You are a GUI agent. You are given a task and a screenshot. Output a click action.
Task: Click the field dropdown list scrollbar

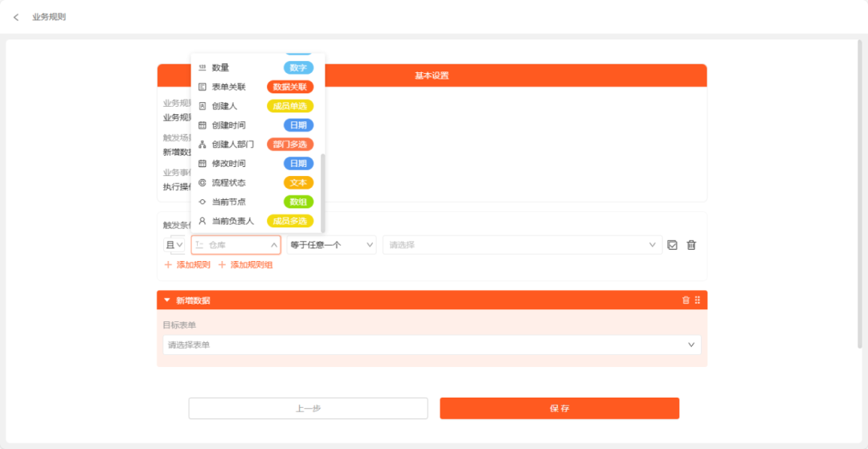pyautogui.click(x=323, y=193)
